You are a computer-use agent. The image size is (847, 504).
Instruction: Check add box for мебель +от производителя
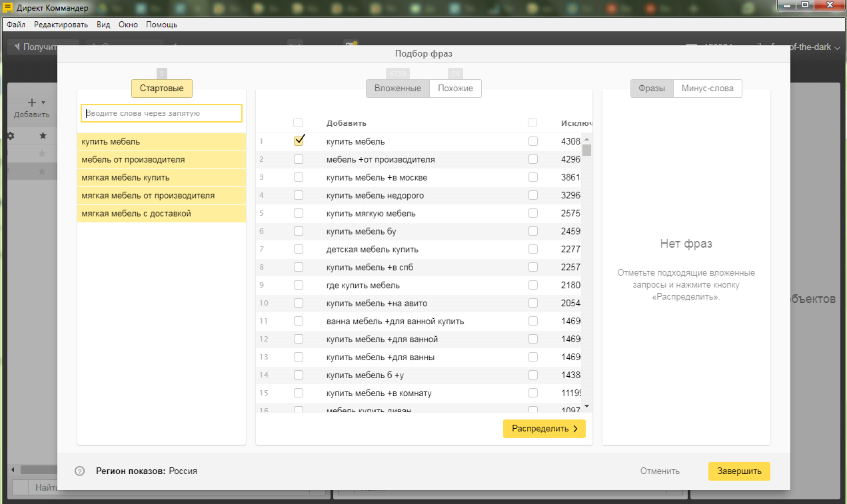point(299,159)
